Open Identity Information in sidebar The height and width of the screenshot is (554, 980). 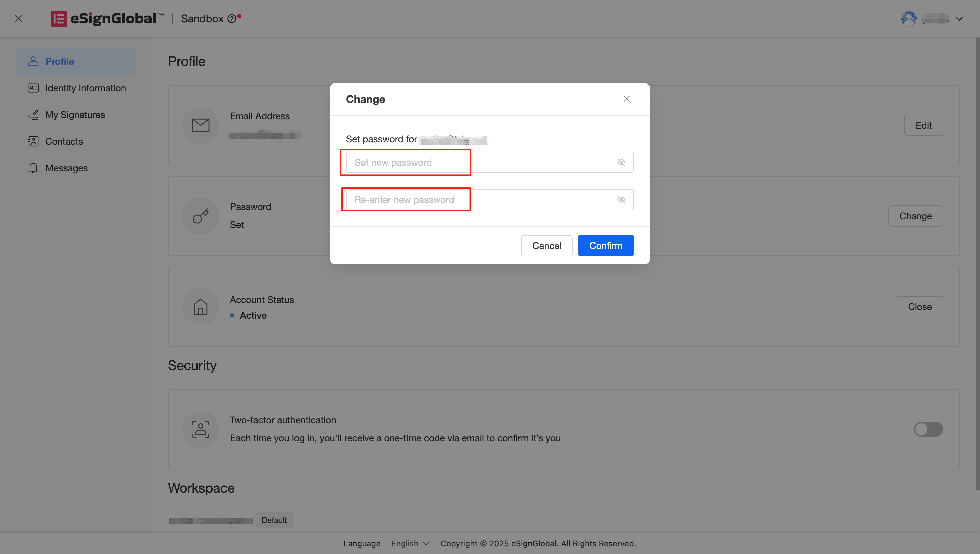[x=85, y=88]
